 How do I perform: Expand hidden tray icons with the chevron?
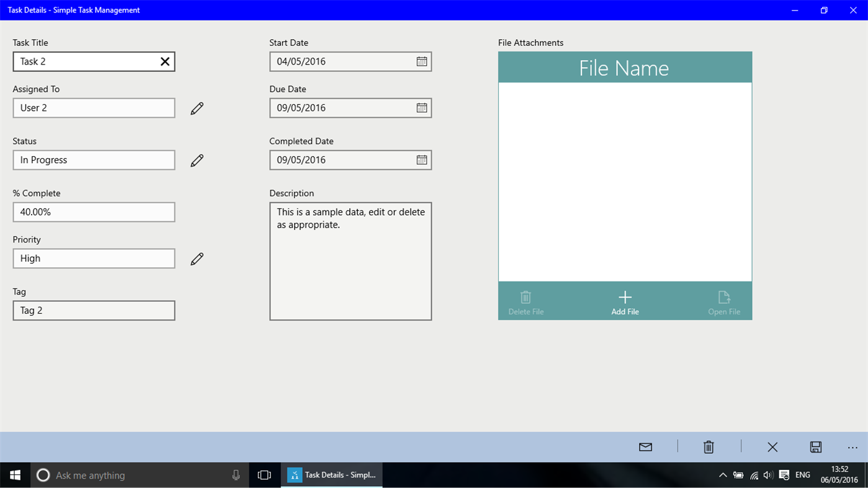click(723, 475)
